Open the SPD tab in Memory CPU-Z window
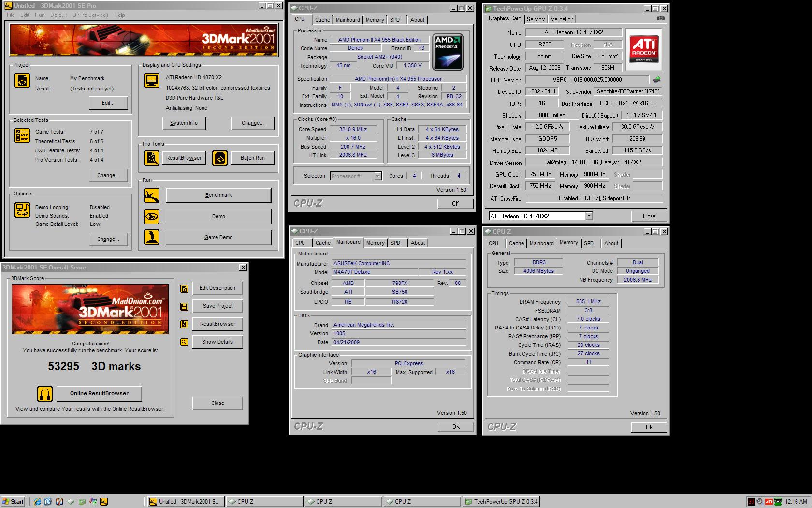 coord(589,243)
